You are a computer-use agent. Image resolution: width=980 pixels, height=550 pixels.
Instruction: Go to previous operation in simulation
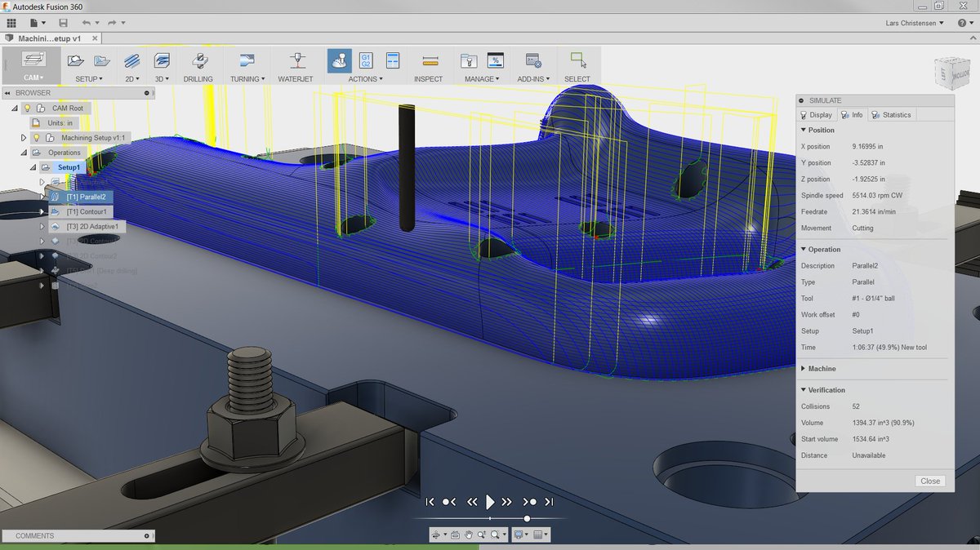coord(449,502)
